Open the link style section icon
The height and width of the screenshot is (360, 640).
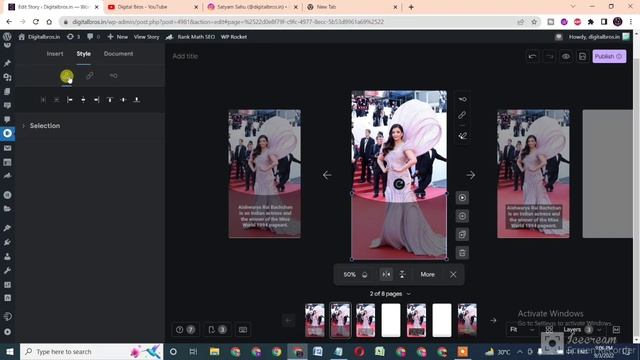[90, 76]
